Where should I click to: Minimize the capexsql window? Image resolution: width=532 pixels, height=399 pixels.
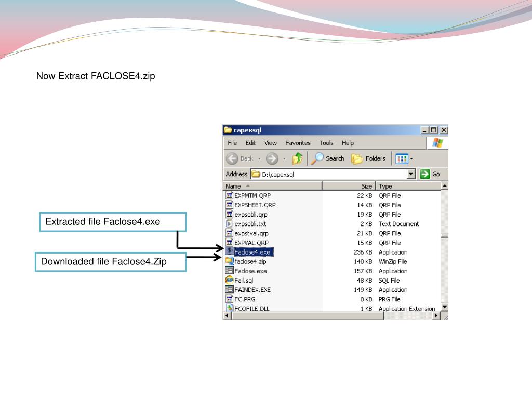click(424, 130)
